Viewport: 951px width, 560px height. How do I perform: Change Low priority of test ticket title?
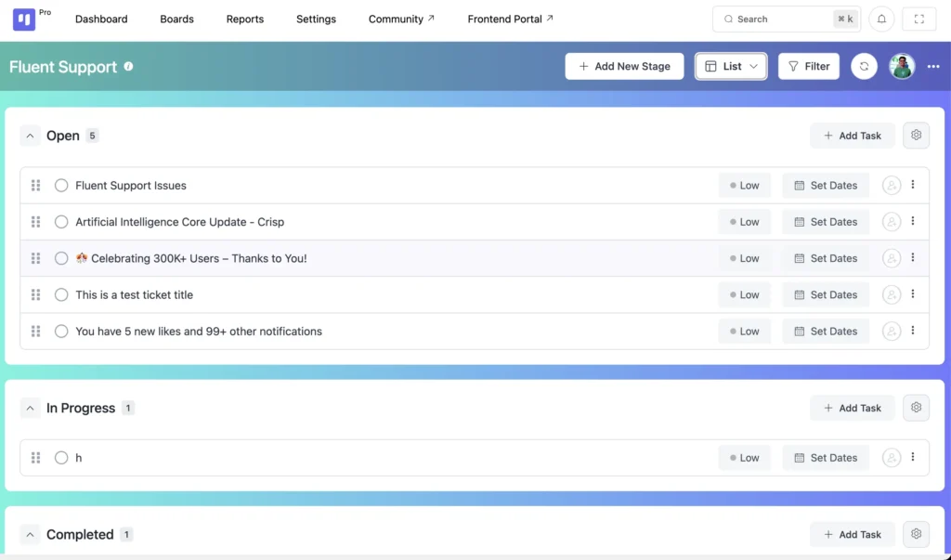(744, 295)
